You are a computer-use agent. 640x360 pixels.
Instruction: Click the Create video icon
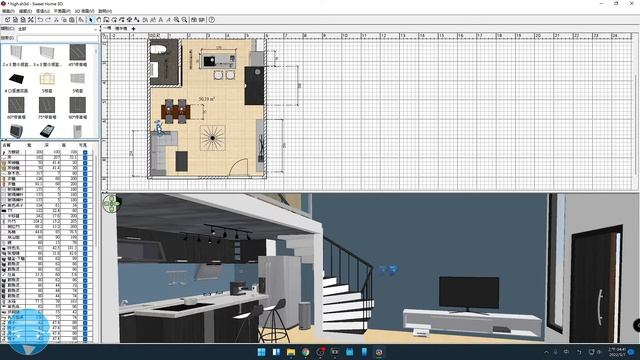(x=202, y=20)
